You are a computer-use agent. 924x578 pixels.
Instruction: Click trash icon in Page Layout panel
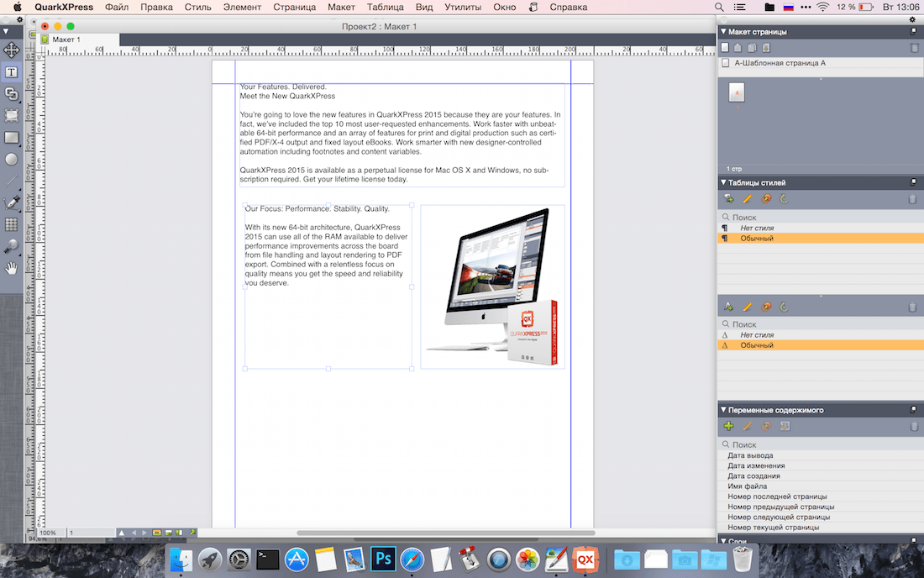point(914,48)
